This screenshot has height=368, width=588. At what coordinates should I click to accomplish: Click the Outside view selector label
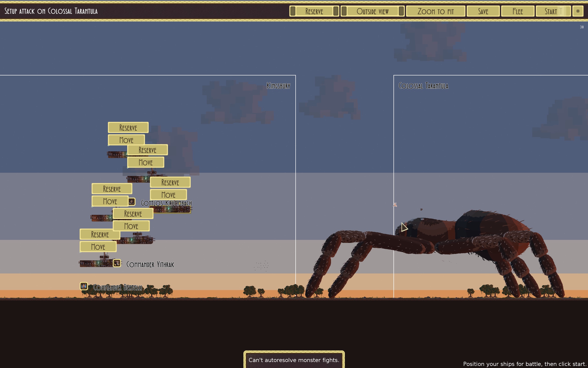tap(373, 11)
